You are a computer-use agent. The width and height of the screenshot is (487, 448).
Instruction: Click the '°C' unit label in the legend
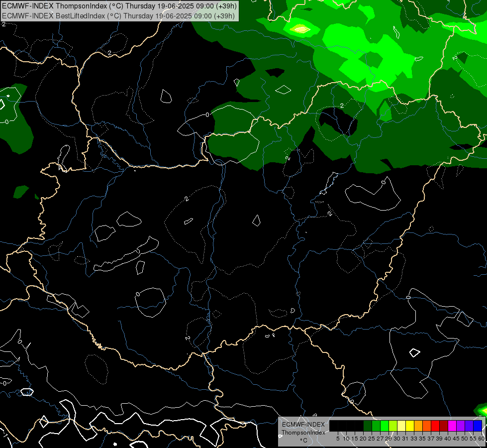point(303,441)
